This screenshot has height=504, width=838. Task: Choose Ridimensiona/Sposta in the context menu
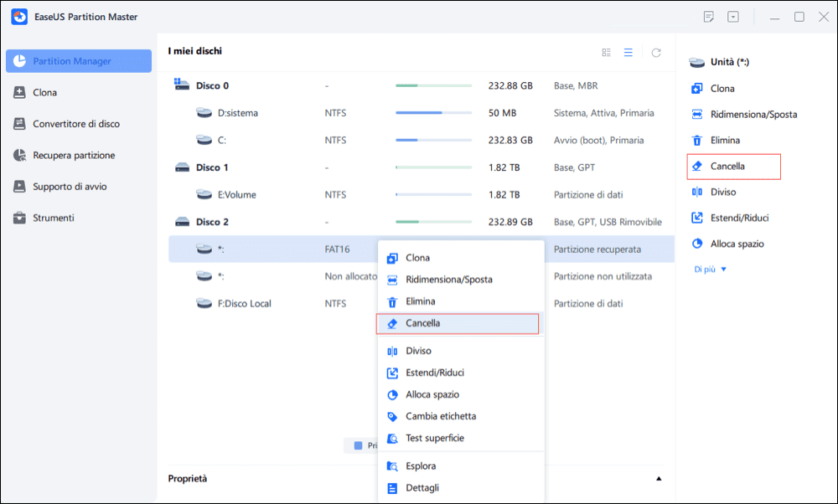(461, 280)
